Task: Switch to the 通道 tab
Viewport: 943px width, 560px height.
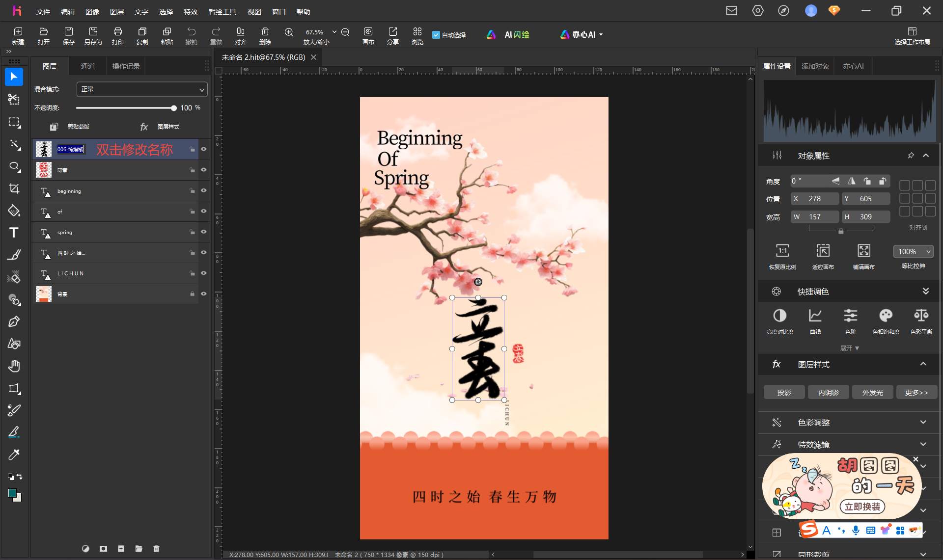Action: (88, 66)
